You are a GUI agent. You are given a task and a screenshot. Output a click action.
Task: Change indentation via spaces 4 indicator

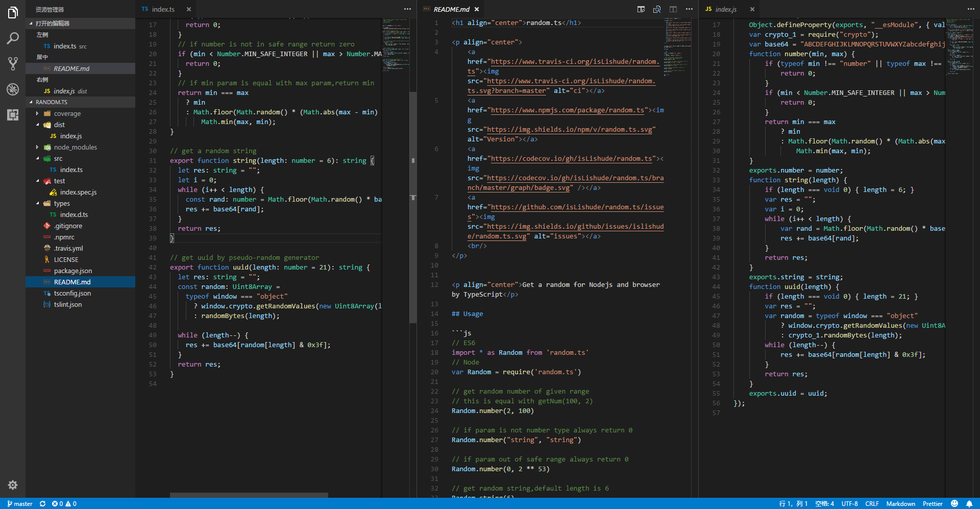(x=824, y=504)
